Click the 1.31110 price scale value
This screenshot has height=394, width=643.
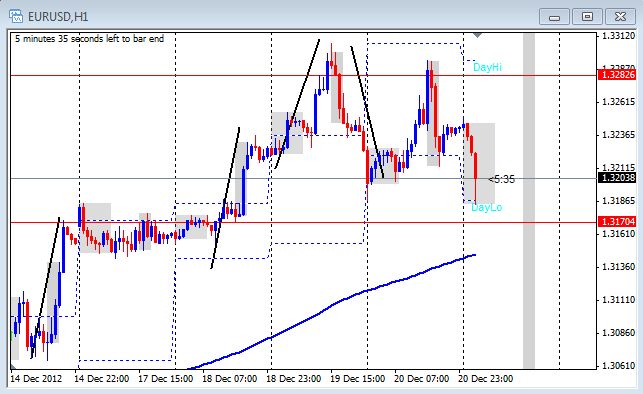tap(618, 300)
